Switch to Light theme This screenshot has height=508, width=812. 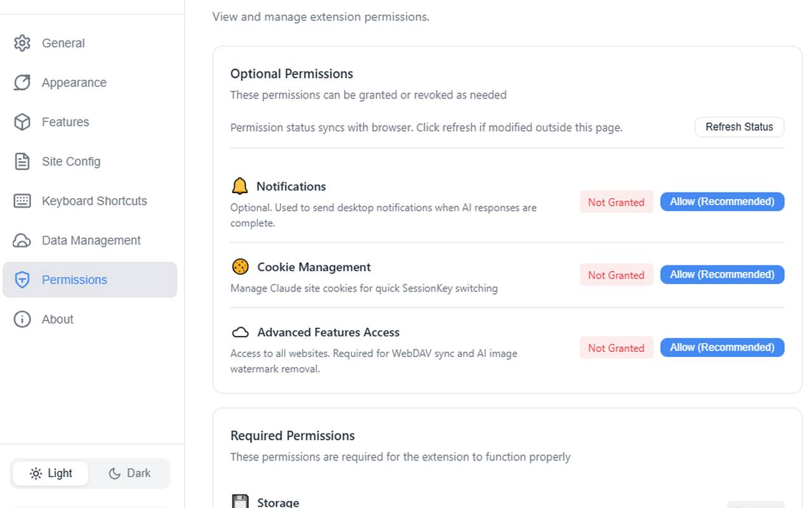pyautogui.click(x=51, y=473)
